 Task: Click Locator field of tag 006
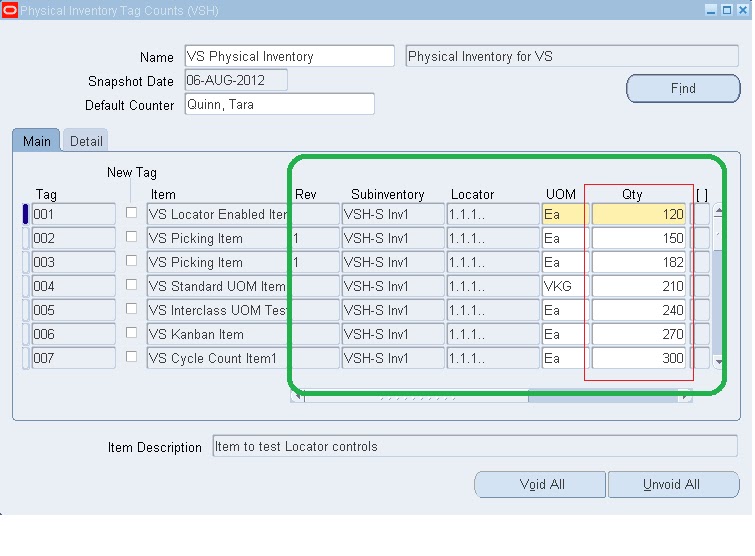[493, 335]
